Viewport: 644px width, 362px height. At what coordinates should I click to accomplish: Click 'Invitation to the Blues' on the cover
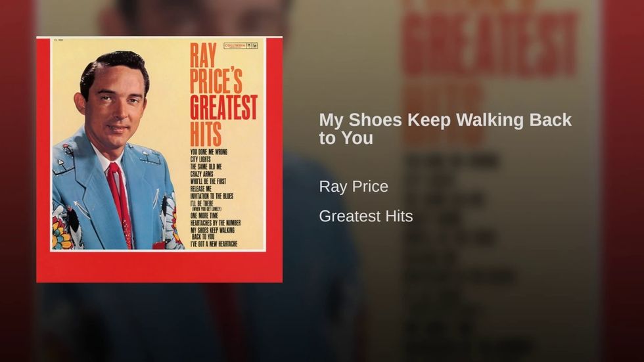click(x=212, y=196)
